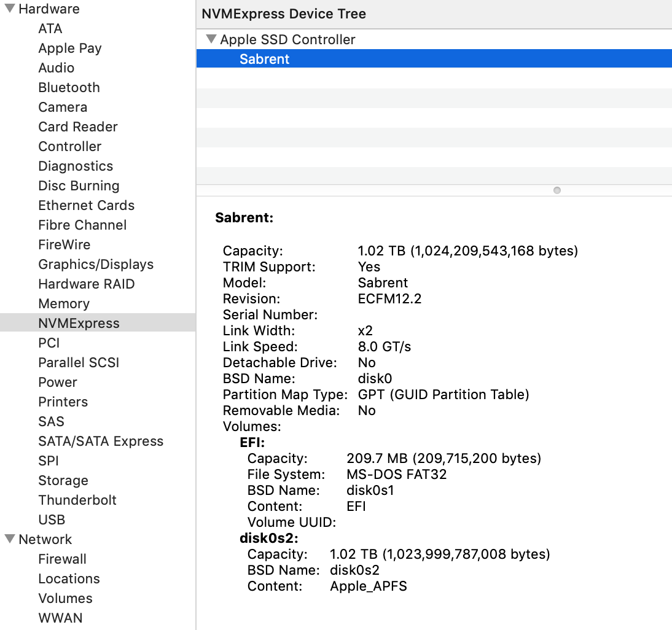Screen dimensions: 672x630
Task: Open the PCI category
Action: (x=49, y=343)
